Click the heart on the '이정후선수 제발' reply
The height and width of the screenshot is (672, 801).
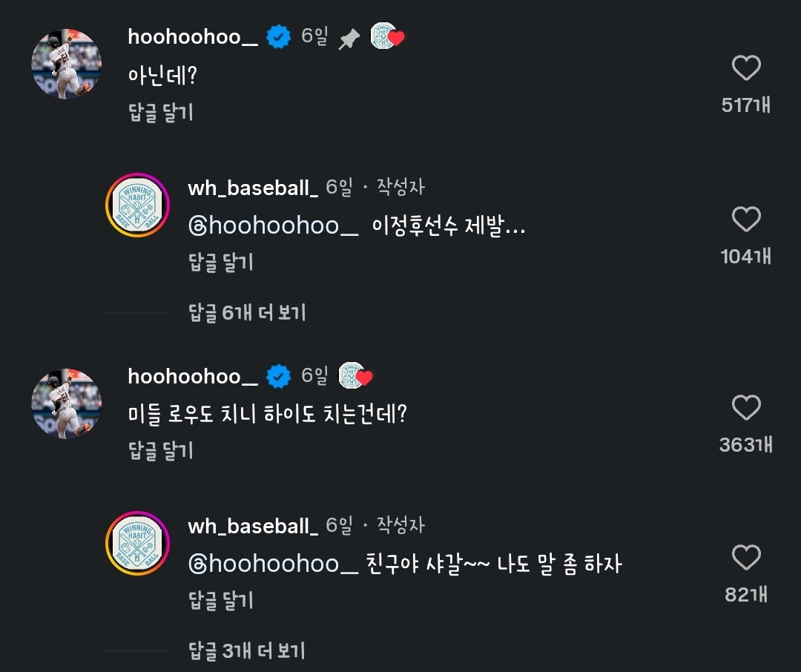click(747, 220)
